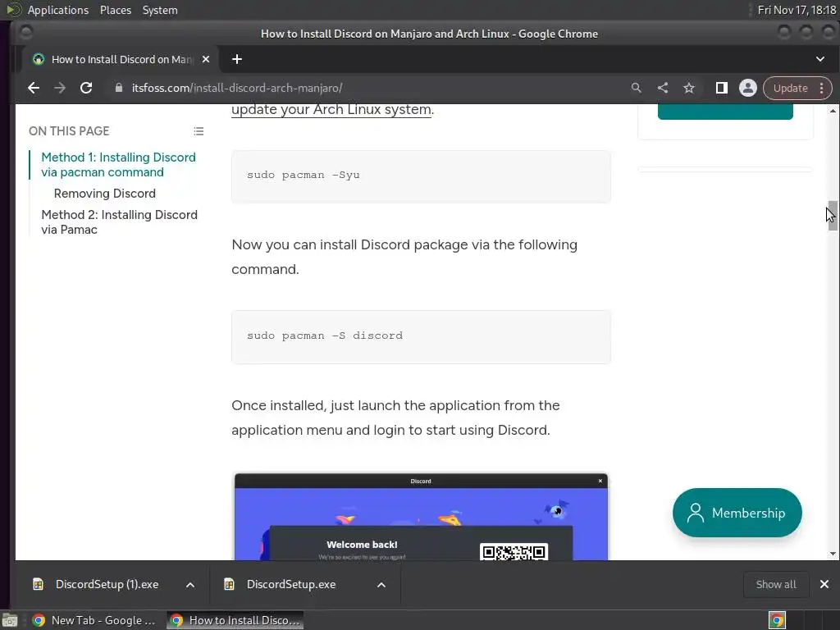Open a new tab with plus button
This screenshot has height=630, width=840.
tap(237, 59)
